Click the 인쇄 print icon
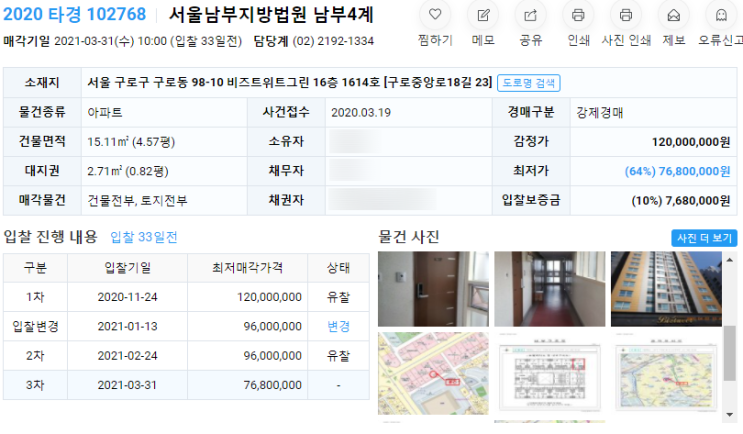Viewport: 743px width, 434px height. tap(578, 15)
